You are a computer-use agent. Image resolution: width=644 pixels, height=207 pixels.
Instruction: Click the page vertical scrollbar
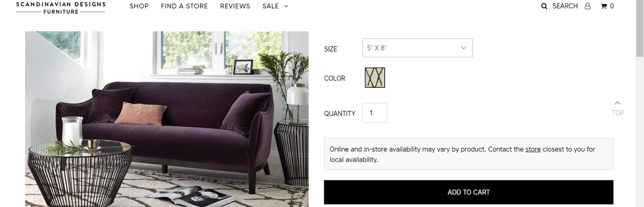click(x=640, y=103)
